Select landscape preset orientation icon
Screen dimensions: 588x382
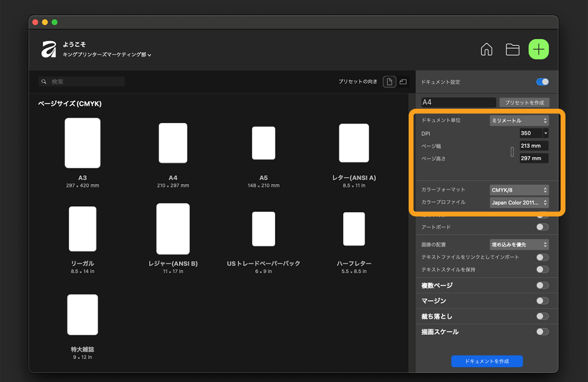tap(403, 82)
